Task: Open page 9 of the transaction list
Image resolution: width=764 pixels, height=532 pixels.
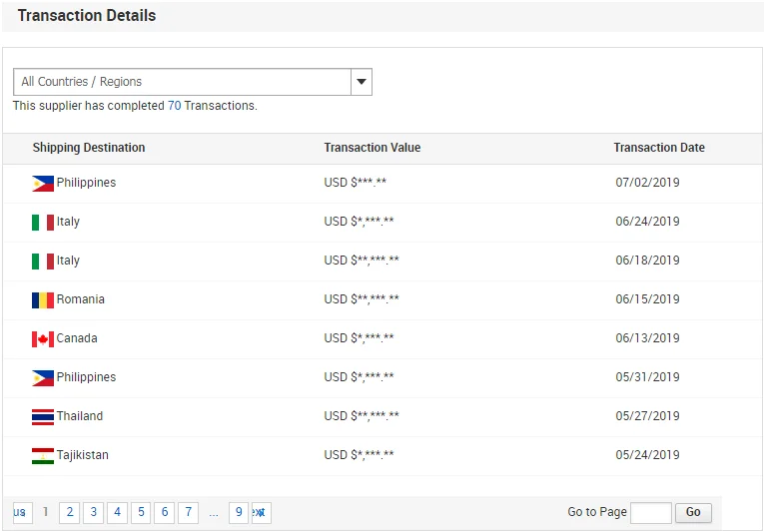Action: click(238, 512)
